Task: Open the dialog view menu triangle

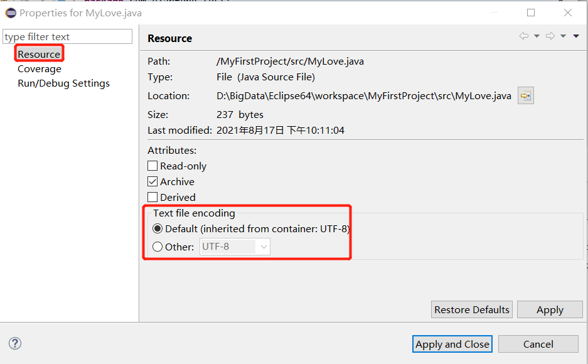Action: (x=576, y=36)
